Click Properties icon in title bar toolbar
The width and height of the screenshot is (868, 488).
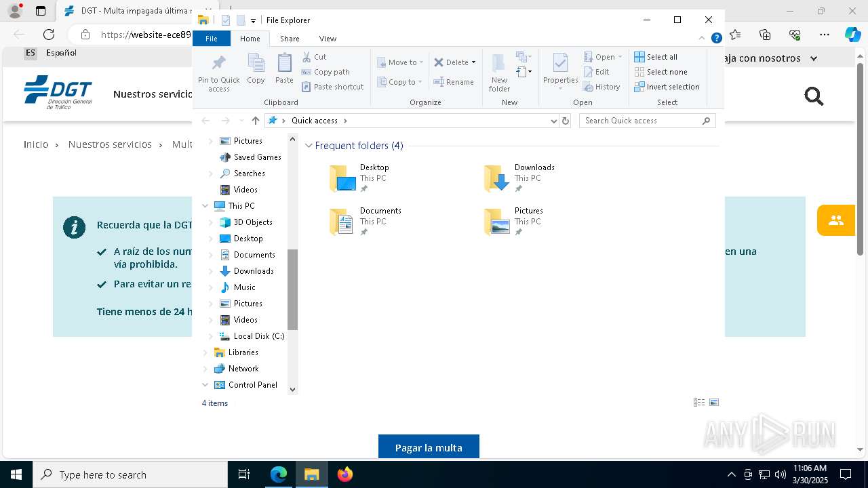(x=226, y=20)
